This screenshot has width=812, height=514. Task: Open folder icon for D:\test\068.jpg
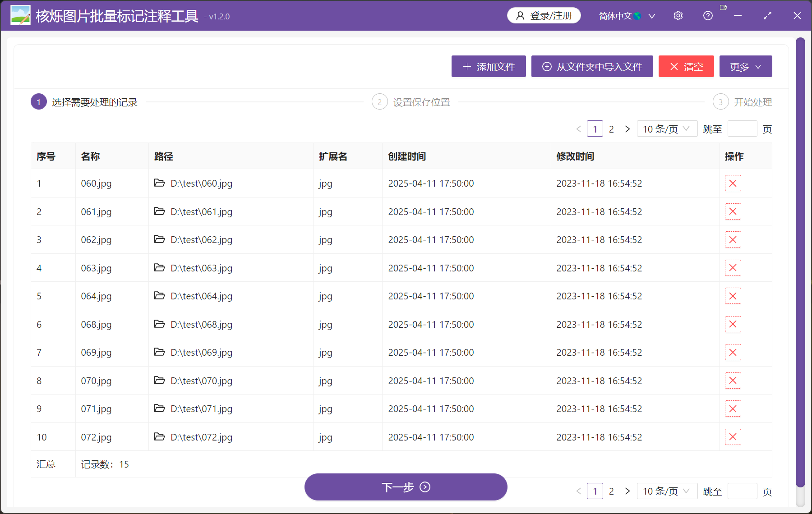click(x=159, y=324)
